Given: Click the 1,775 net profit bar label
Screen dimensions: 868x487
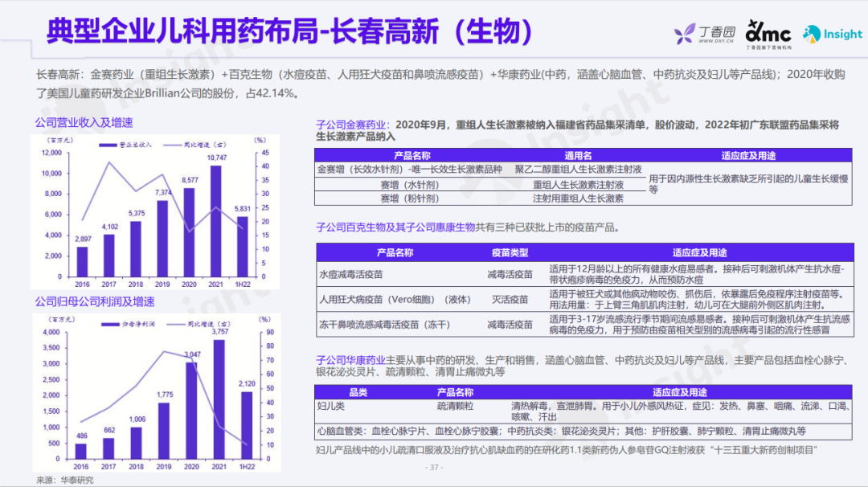Looking at the screenshot, I should pyautogui.click(x=165, y=395).
